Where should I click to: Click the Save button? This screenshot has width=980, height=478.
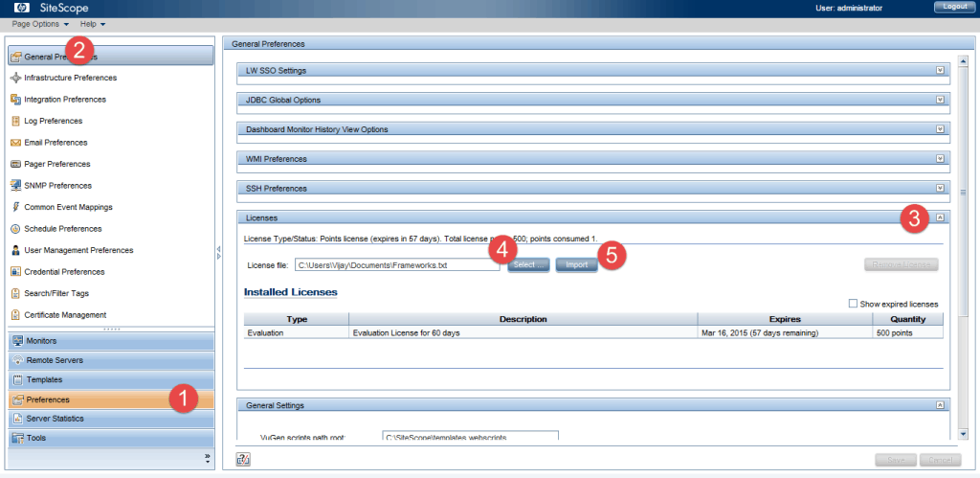click(x=896, y=461)
